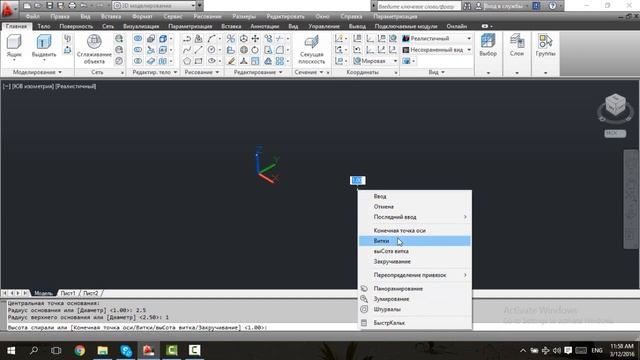Choose the Rotate circular-arrow tool in Редактирование
The width and height of the screenshot is (640, 360).
pos(255,50)
